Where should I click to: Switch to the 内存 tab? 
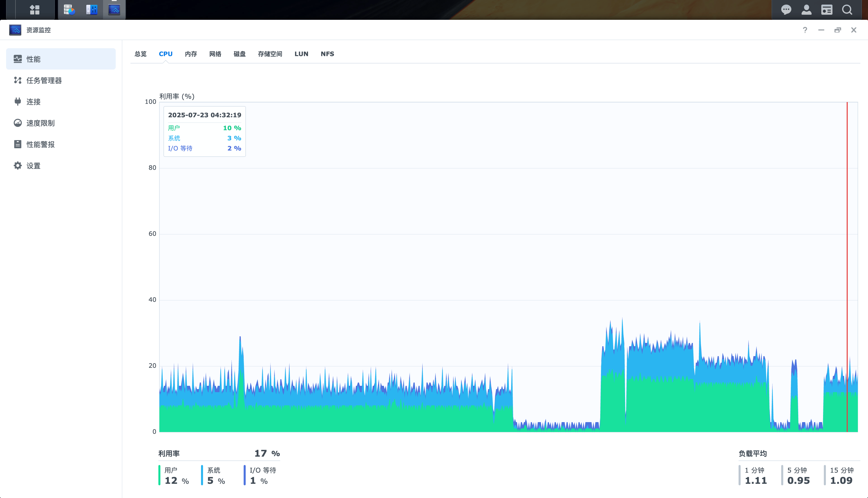(191, 54)
